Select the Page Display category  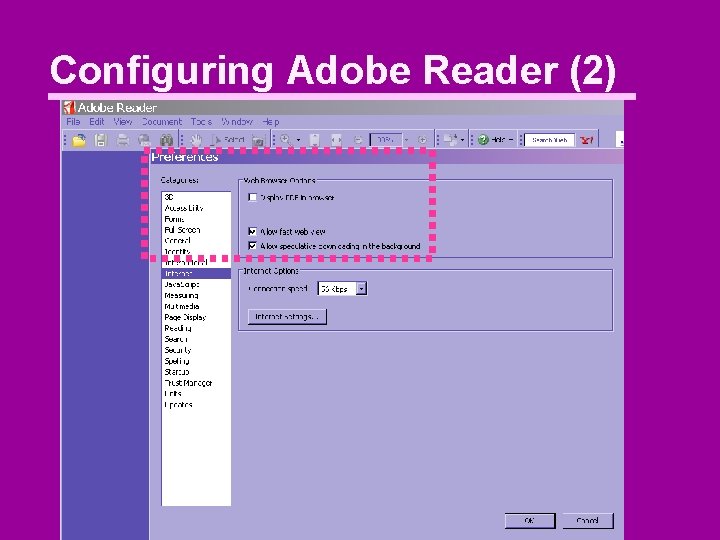pyautogui.click(x=196, y=317)
